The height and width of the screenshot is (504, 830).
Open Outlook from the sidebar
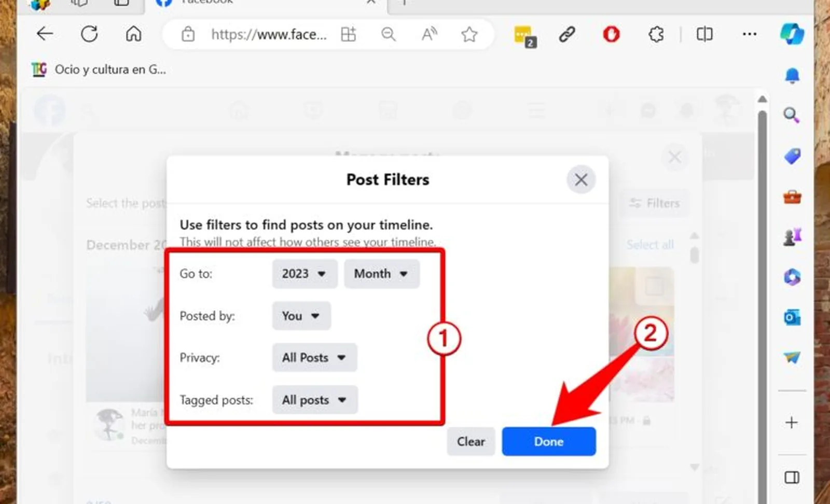click(792, 317)
